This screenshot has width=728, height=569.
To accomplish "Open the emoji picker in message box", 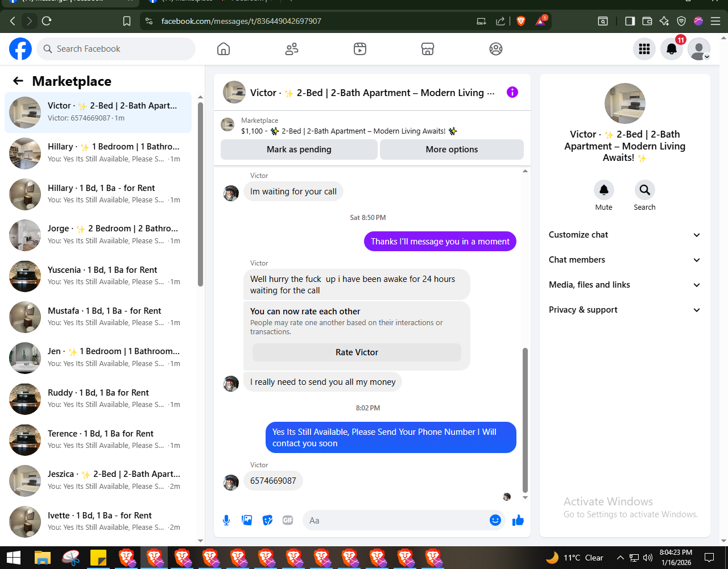I will pyautogui.click(x=495, y=520).
